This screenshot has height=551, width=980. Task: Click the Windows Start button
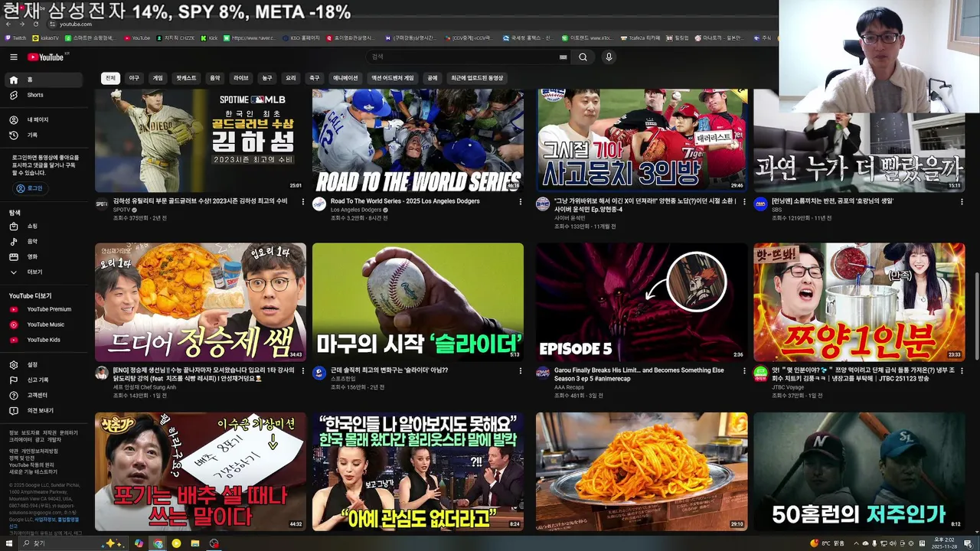tap(10, 543)
